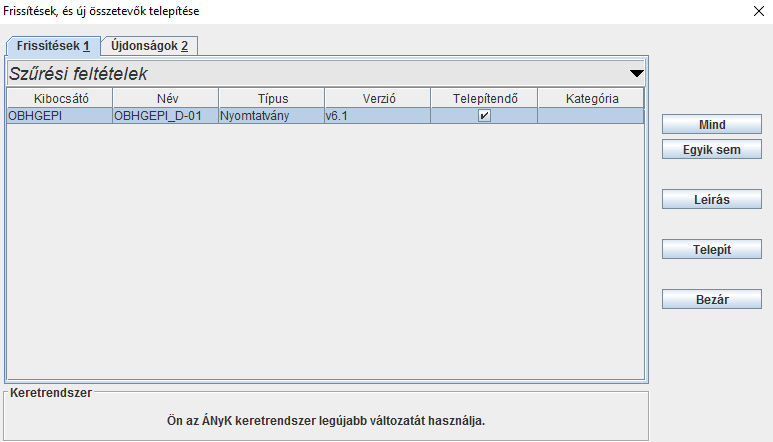Open the Újdonságok tab
The image size is (773, 442).
tap(149, 46)
